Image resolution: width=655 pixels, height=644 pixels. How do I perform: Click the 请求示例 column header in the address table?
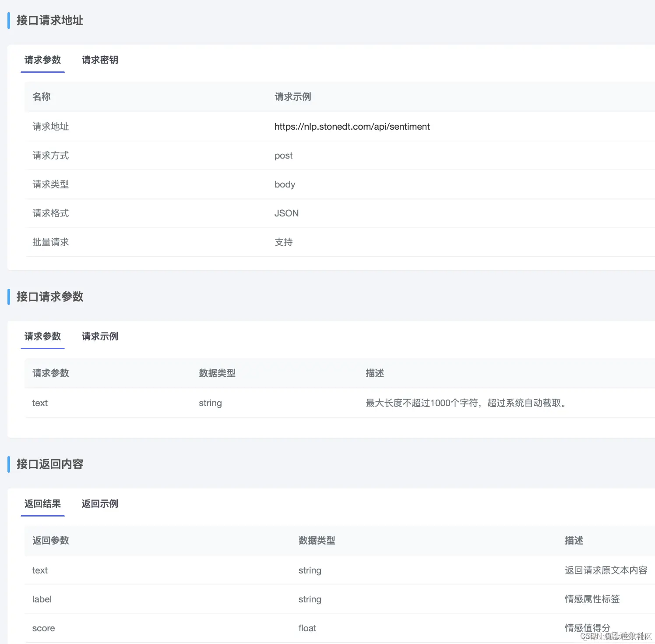point(292,97)
